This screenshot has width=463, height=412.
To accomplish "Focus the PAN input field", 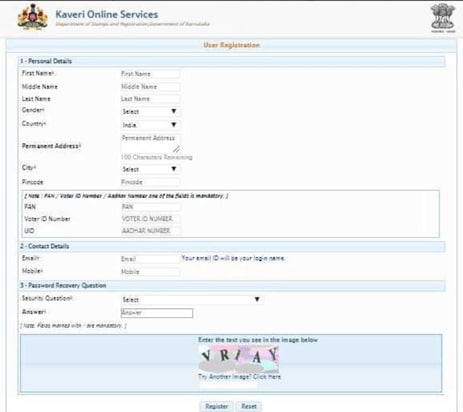I will [151, 207].
